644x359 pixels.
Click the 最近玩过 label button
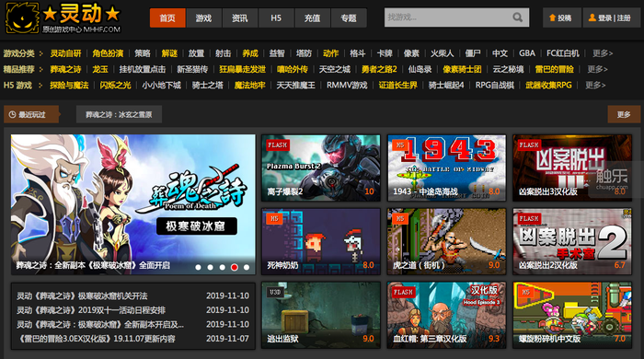tap(31, 114)
